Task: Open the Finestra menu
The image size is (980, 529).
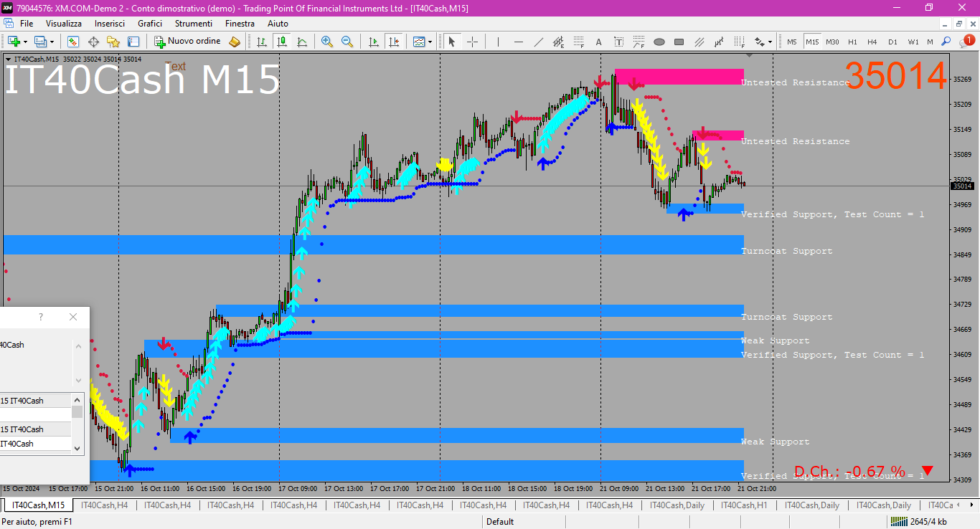Action: 240,24
